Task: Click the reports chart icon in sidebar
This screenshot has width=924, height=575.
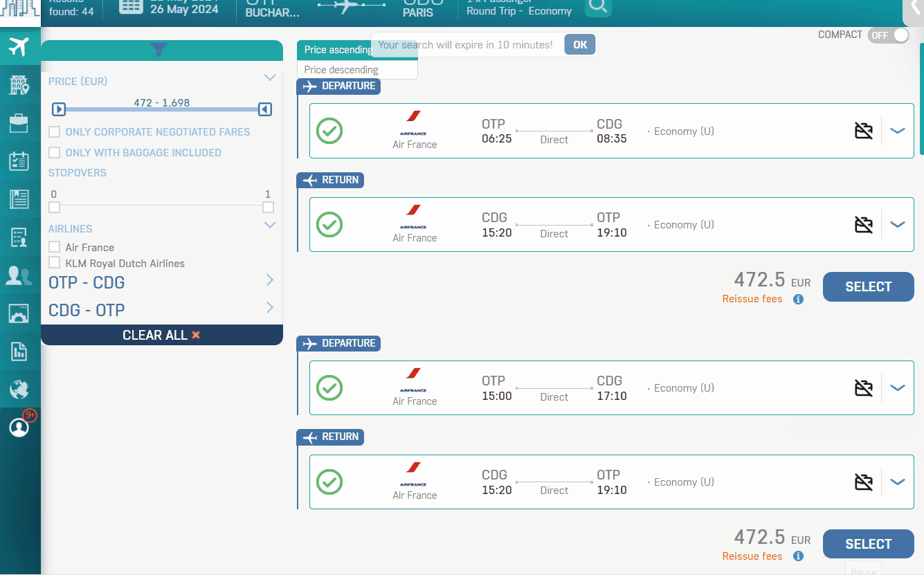Action: click(x=19, y=351)
